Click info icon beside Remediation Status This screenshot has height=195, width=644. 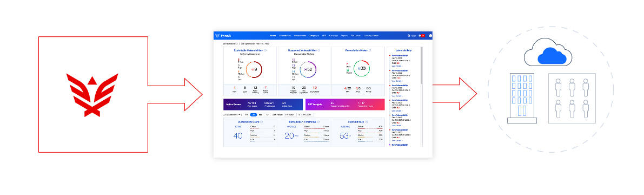[x=370, y=50]
